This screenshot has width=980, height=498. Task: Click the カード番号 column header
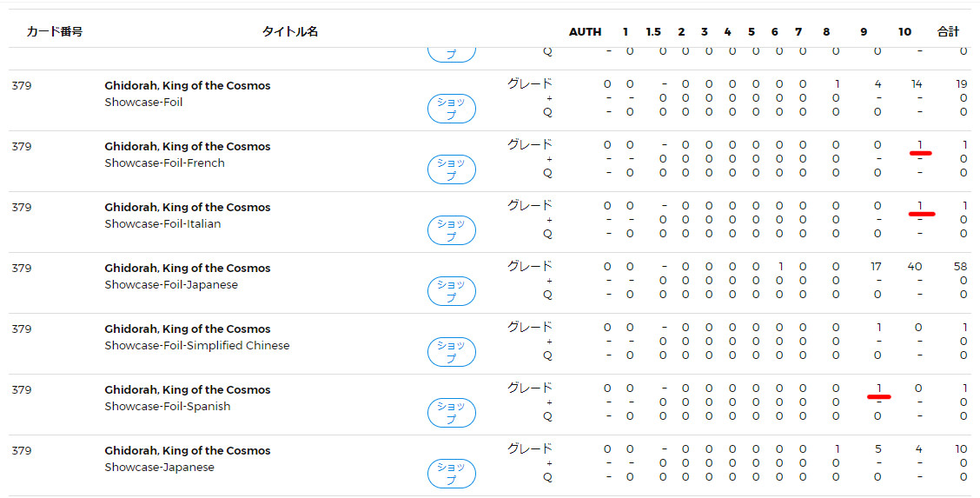[x=54, y=32]
